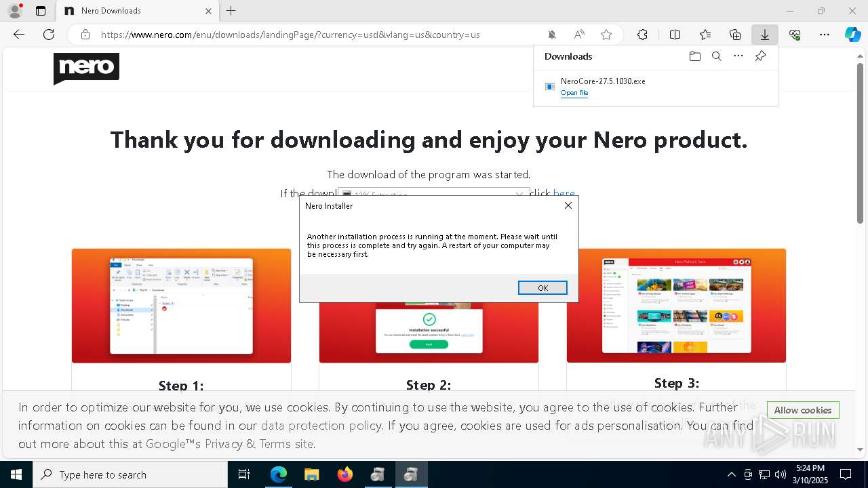Show hidden system tray icons
868x488 pixels.
(731, 474)
